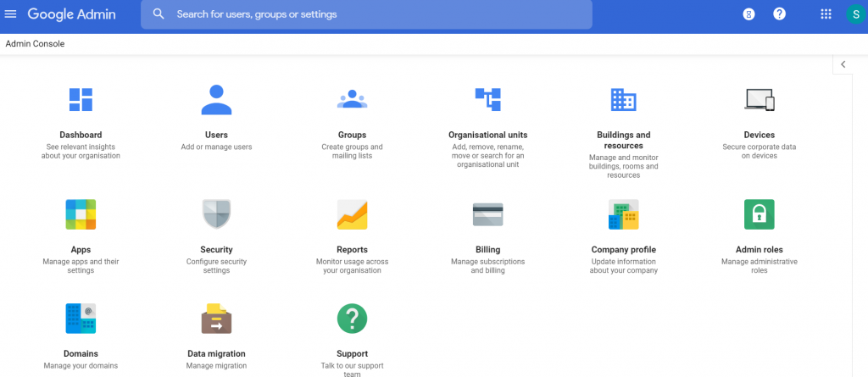
Task: Open the Domains icon
Action: [81, 319]
